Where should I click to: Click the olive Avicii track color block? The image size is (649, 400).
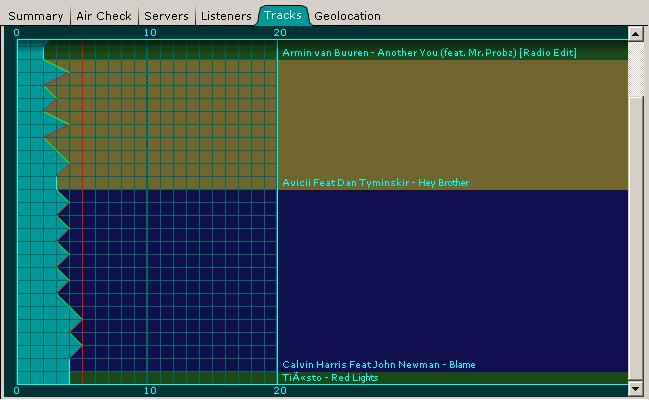(x=450, y=120)
